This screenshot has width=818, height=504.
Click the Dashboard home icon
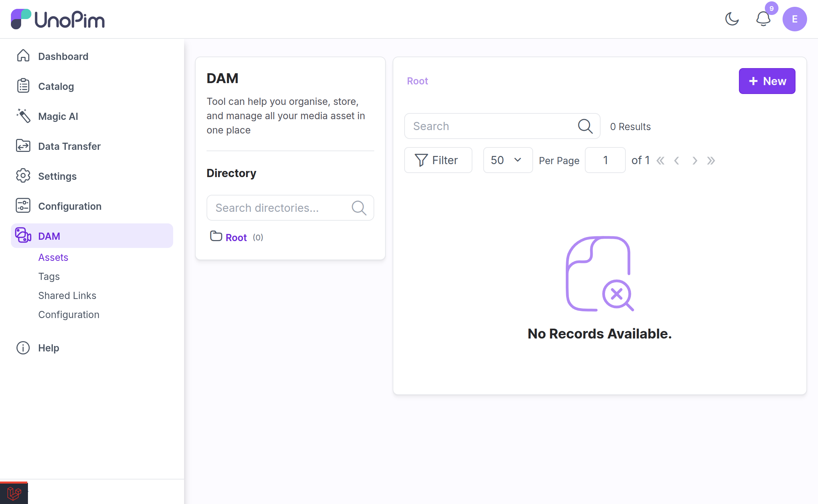[23, 56]
